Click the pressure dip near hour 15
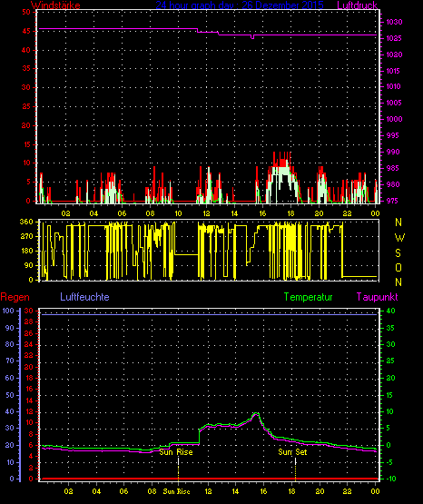 (252, 37)
